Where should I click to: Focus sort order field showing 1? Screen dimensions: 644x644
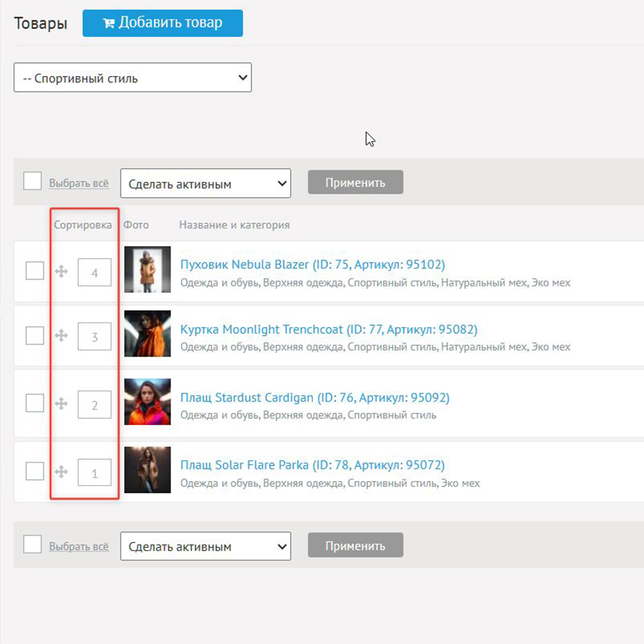click(95, 473)
